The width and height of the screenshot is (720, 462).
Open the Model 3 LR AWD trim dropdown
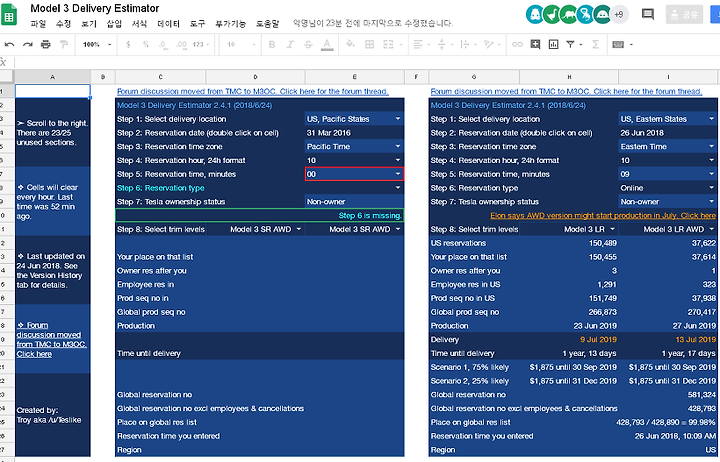point(712,229)
